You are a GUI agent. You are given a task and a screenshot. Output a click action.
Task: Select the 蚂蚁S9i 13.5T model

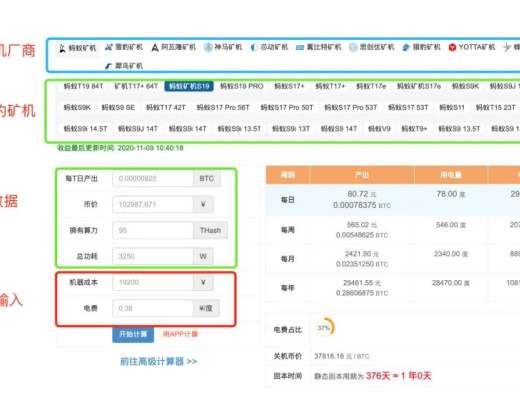coord(239,129)
